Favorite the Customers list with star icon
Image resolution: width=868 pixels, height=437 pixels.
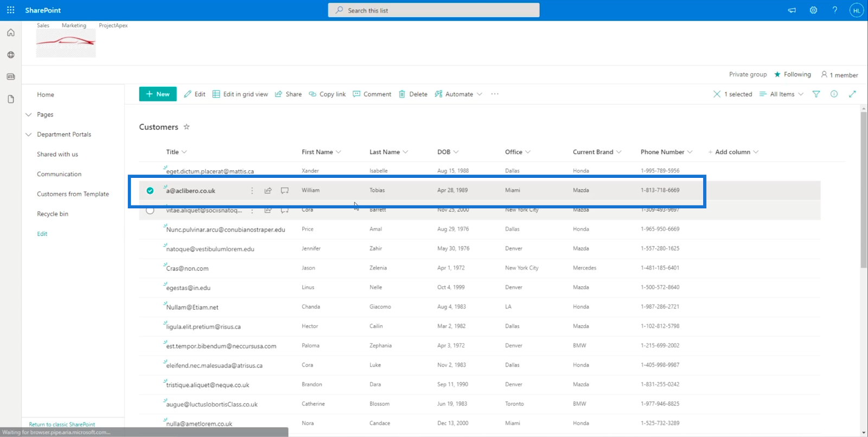pos(187,127)
